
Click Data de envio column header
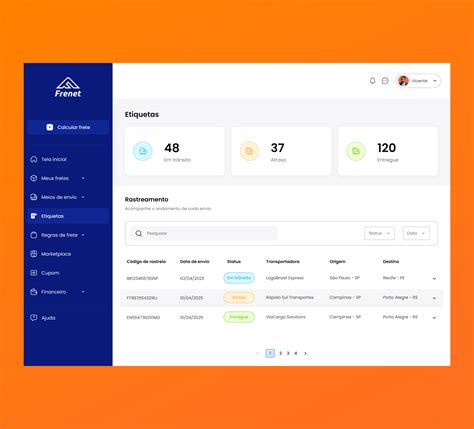pos(194,262)
